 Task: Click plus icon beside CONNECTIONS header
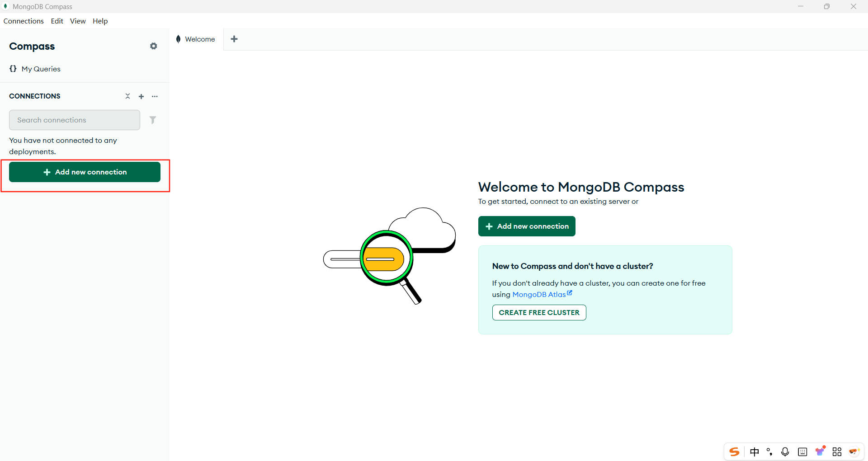point(141,96)
